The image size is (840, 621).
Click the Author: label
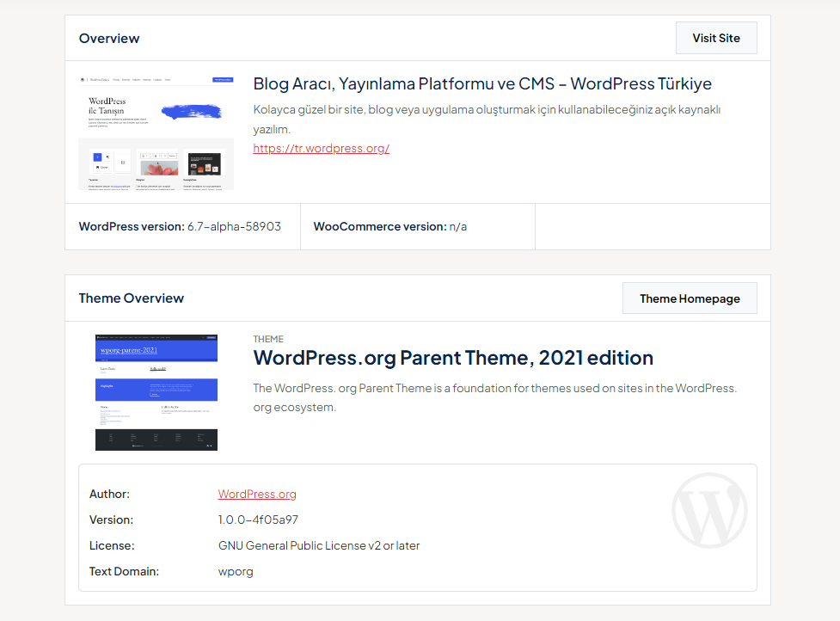coord(109,494)
